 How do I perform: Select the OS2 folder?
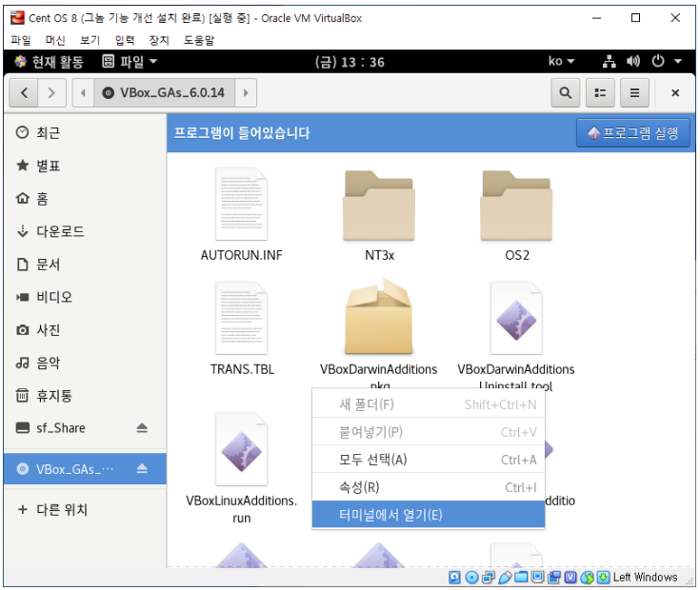(x=516, y=206)
